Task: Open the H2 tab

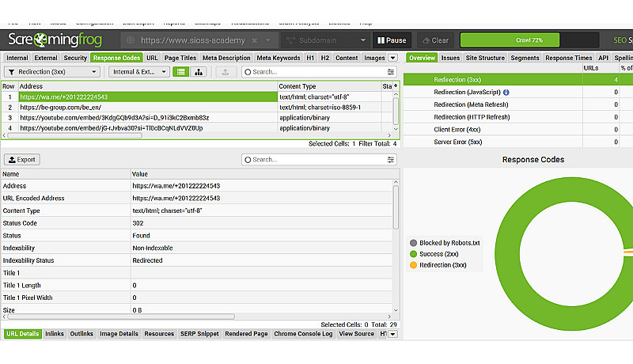Action: tap(325, 58)
